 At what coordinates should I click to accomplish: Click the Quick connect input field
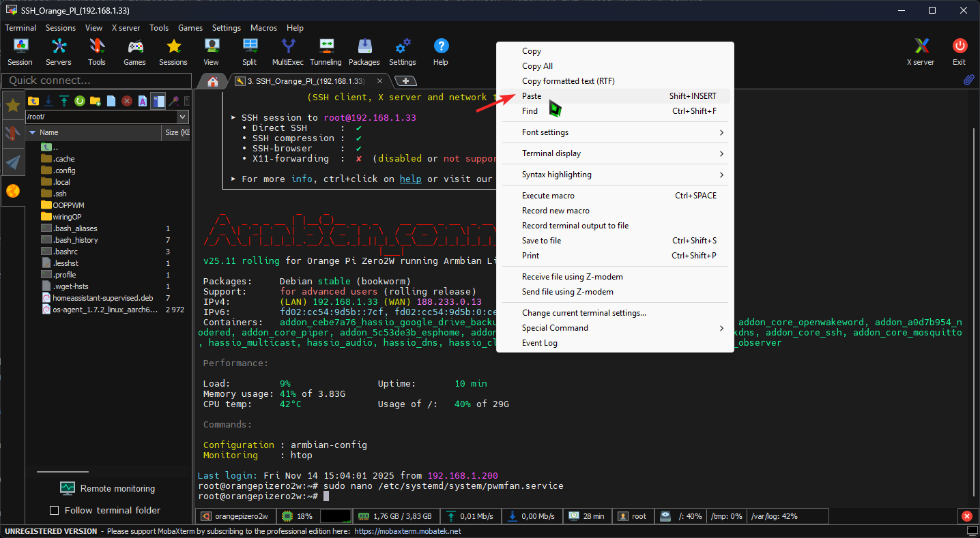pyautogui.click(x=96, y=80)
